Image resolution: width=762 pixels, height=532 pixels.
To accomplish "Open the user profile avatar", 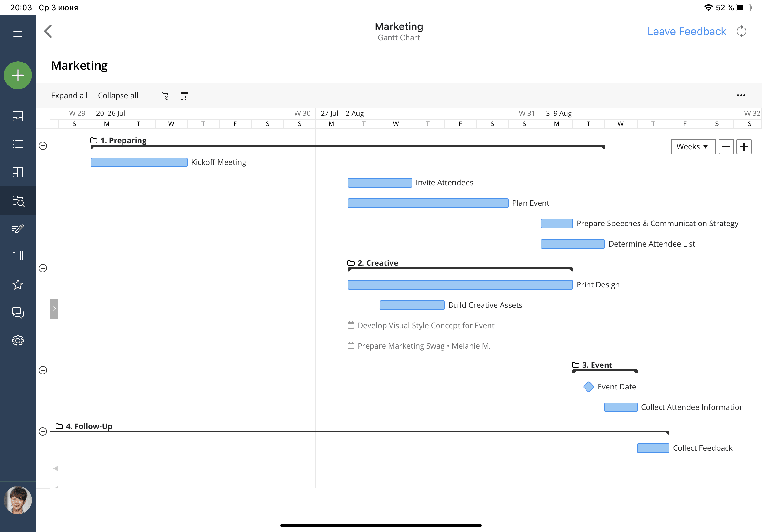I will (x=18, y=500).
